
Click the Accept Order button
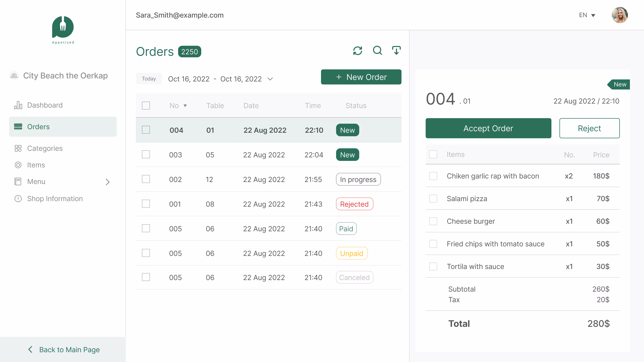click(488, 128)
